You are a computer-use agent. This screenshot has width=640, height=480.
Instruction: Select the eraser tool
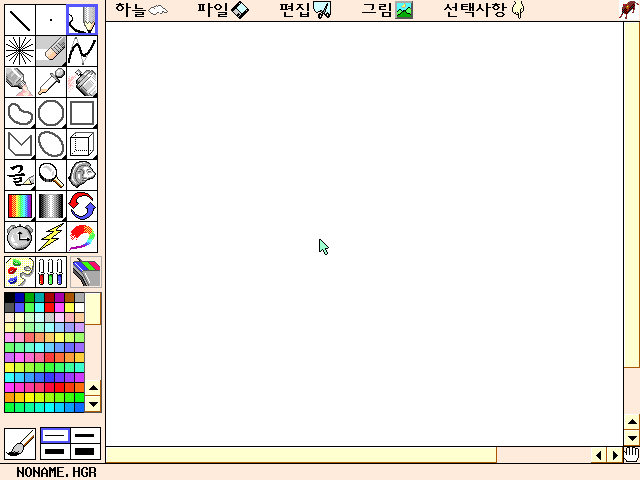pyautogui.click(x=51, y=51)
